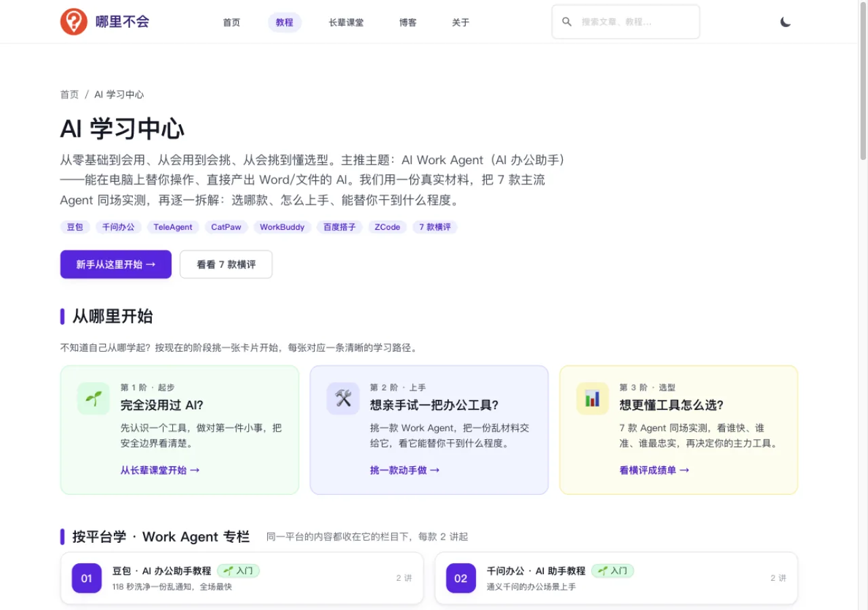This screenshot has width=868, height=610.
Task: Click the page's vertical scrollbar thumb
Action: pos(863,81)
